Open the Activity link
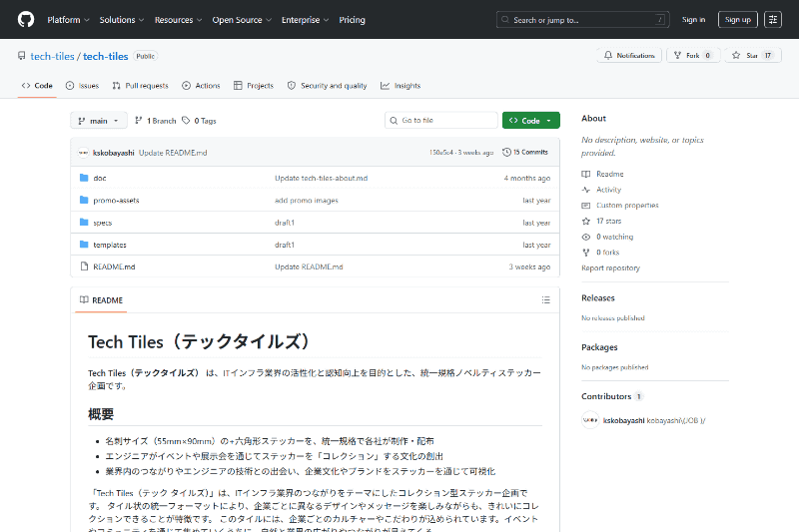 click(602, 190)
